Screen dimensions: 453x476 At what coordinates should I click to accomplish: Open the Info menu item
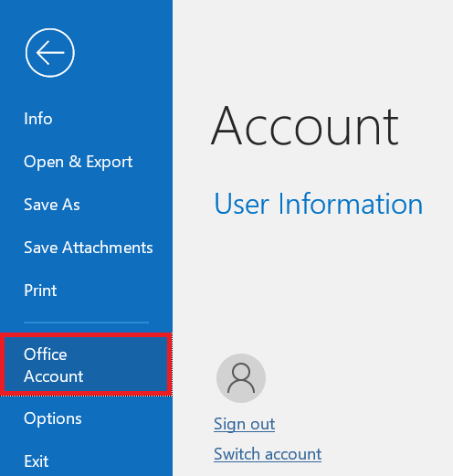(38, 119)
